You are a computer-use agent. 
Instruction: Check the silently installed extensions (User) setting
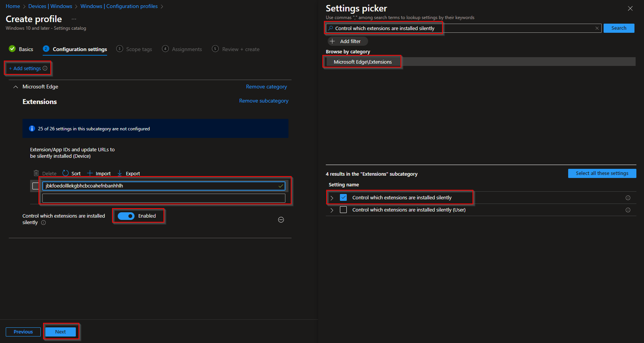343,210
